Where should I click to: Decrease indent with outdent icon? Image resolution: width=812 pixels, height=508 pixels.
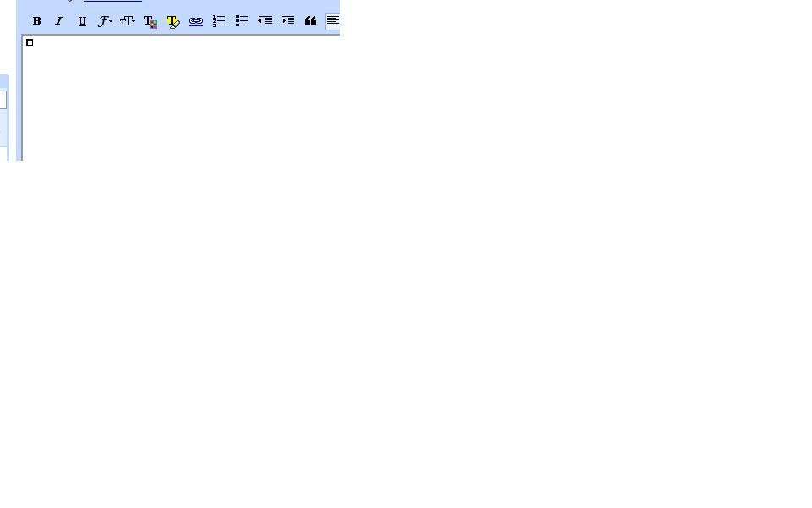coord(265,21)
